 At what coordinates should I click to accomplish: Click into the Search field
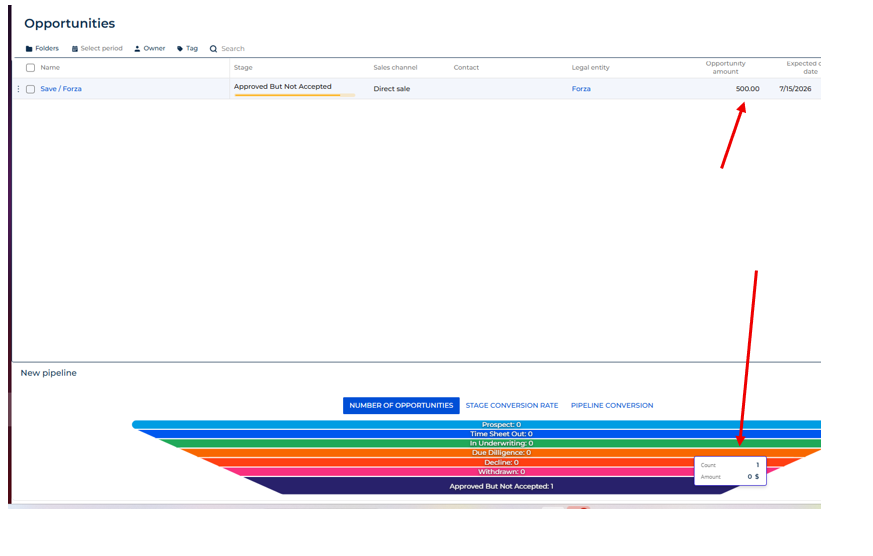pyautogui.click(x=233, y=49)
